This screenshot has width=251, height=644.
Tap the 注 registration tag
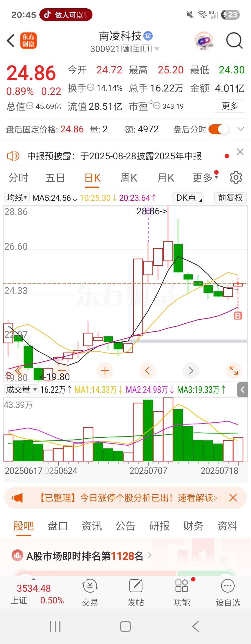click(136, 49)
